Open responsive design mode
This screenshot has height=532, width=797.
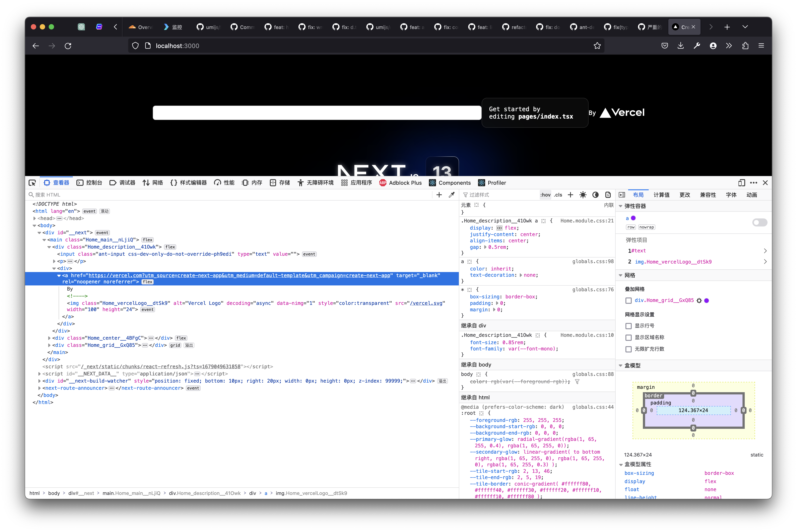tap(741, 183)
